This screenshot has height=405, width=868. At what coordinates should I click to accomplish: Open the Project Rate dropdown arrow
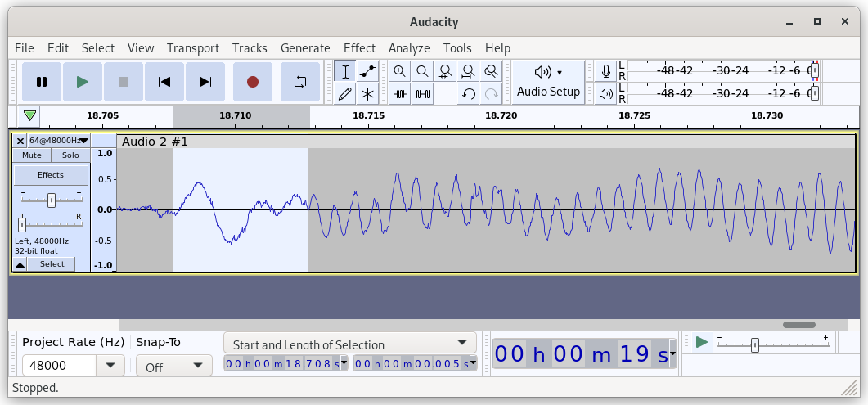coord(110,366)
